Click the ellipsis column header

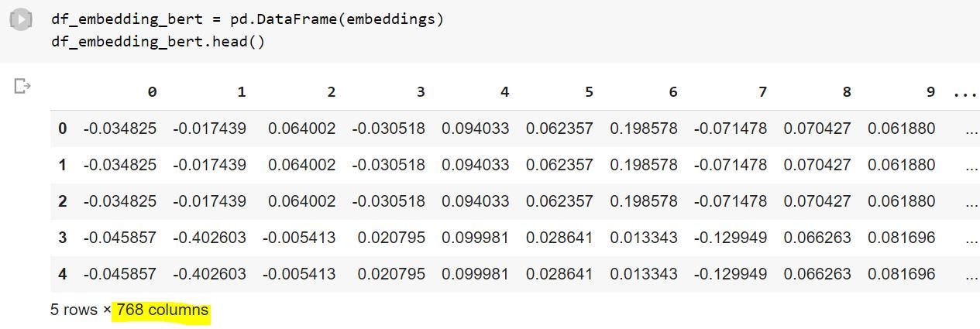965,94
